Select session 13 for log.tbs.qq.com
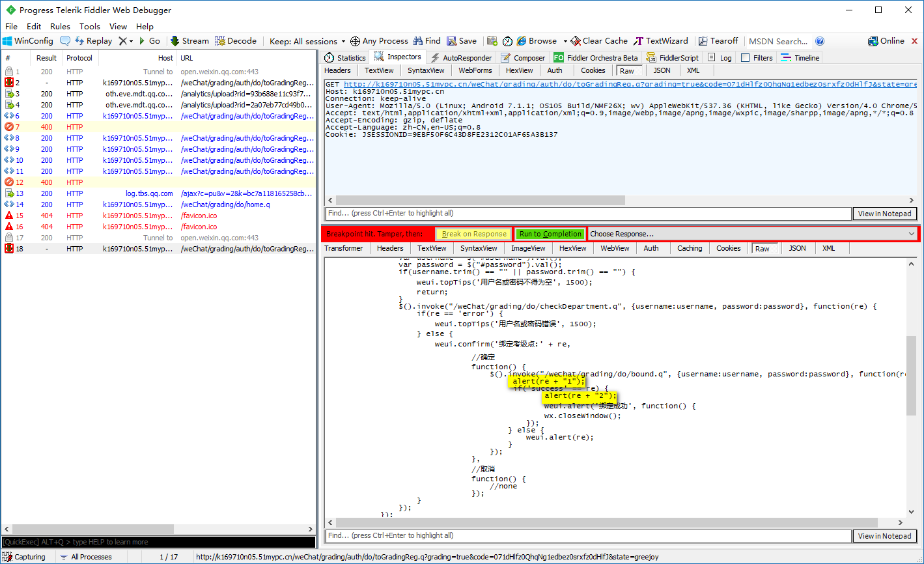924x564 pixels. coord(158,193)
